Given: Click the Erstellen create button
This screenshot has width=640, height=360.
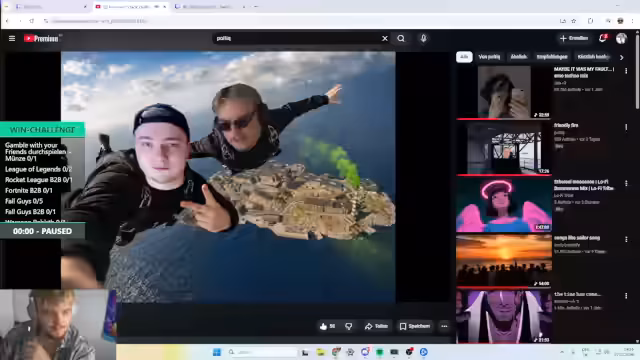Looking at the screenshot, I should coord(574,38).
